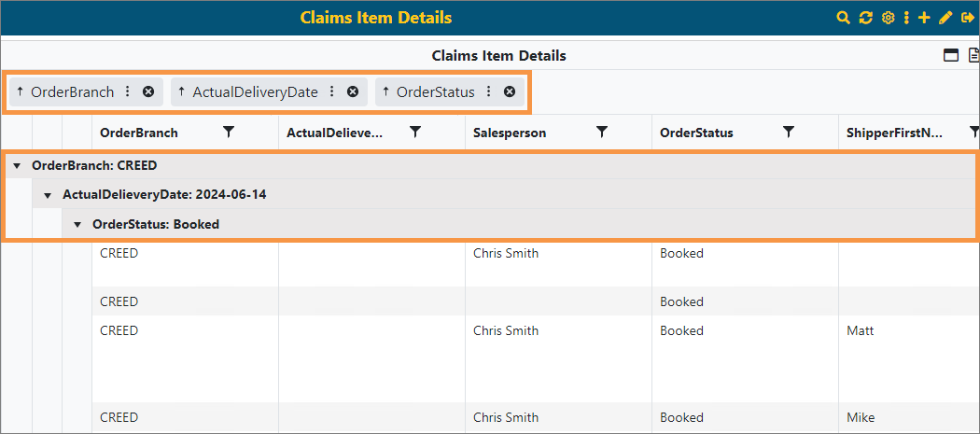Collapse the OrderBranch: CREED group
980x434 pixels.
(18, 165)
